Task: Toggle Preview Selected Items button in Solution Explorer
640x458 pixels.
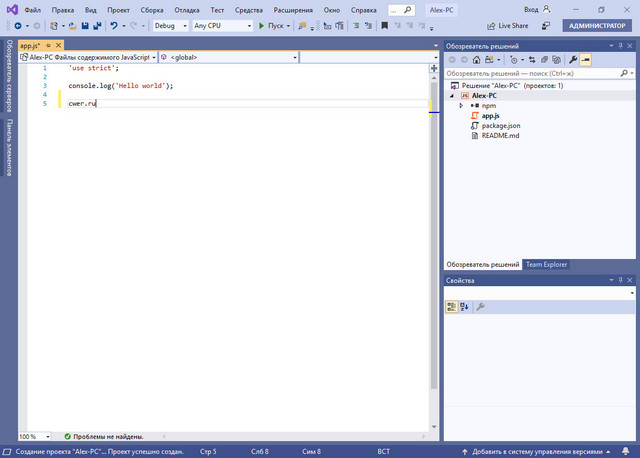Action: tap(586, 60)
